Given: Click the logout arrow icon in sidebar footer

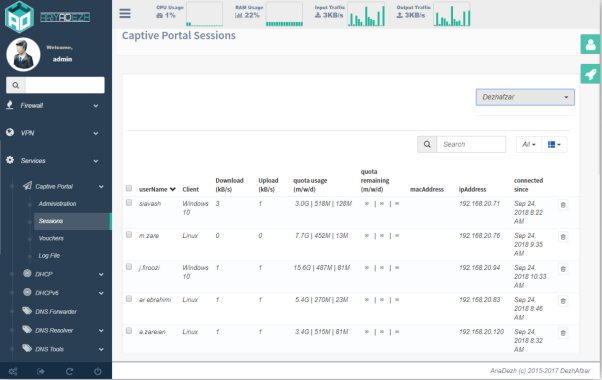Looking at the screenshot, I should click(x=41, y=372).
